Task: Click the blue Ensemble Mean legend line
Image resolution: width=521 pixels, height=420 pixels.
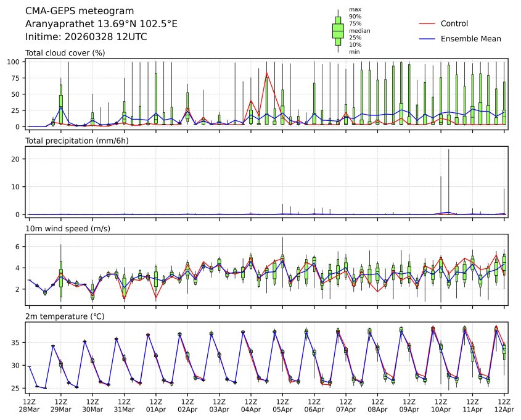Action: (427, 38)
